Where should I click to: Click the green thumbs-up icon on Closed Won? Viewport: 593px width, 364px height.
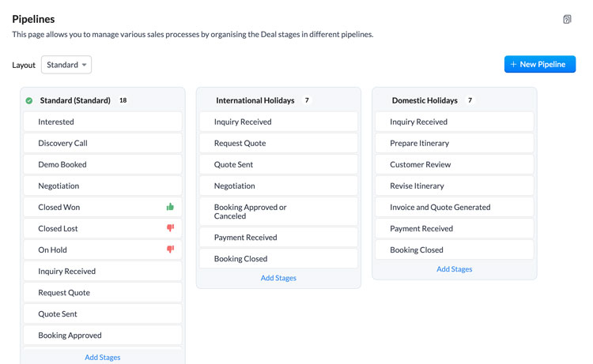170,207
